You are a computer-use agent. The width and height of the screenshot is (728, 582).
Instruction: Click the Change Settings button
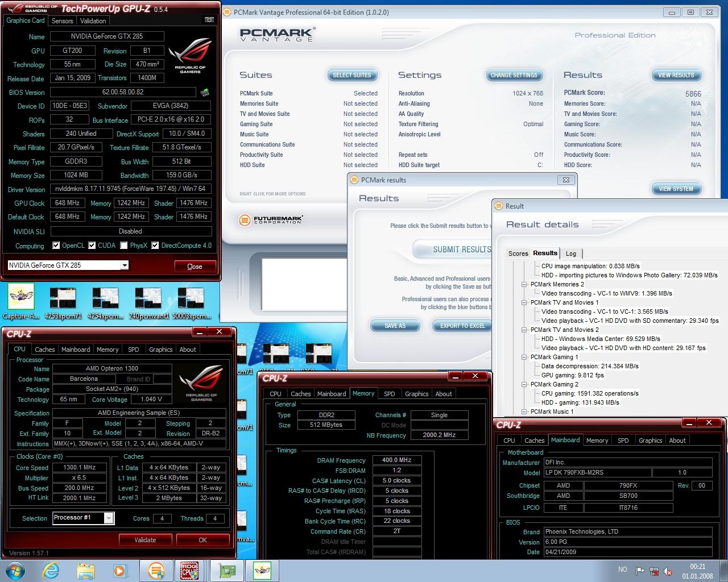coord(514,75)
